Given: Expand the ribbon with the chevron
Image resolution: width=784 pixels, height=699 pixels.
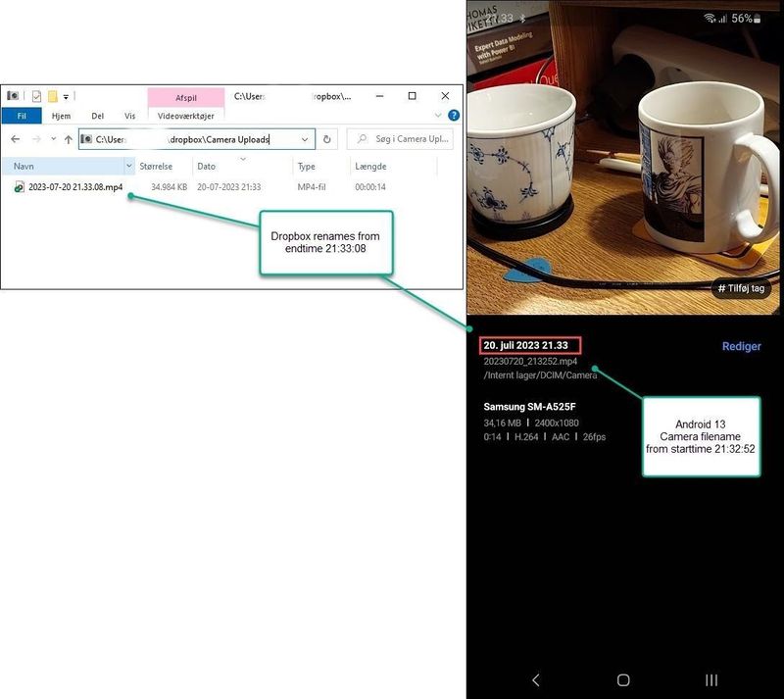Looking at the screenshot, I should coord(437,116).
